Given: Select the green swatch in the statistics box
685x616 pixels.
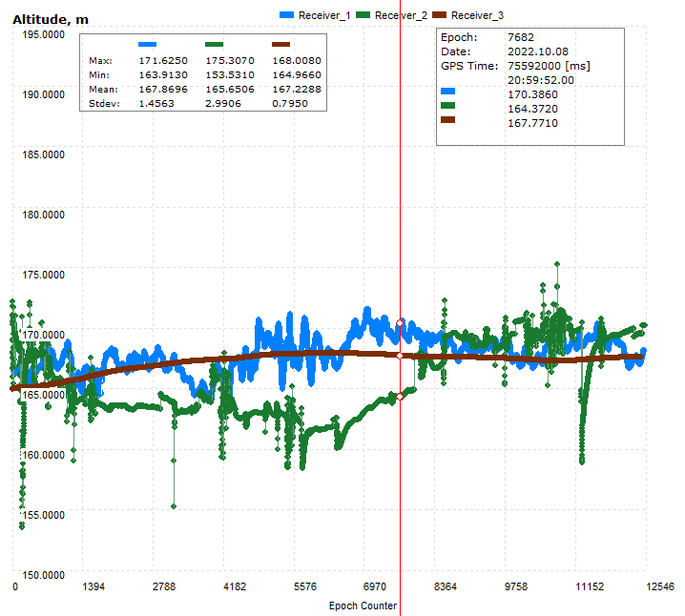Looking at the screenshot, I should click(x=215, y=44).
